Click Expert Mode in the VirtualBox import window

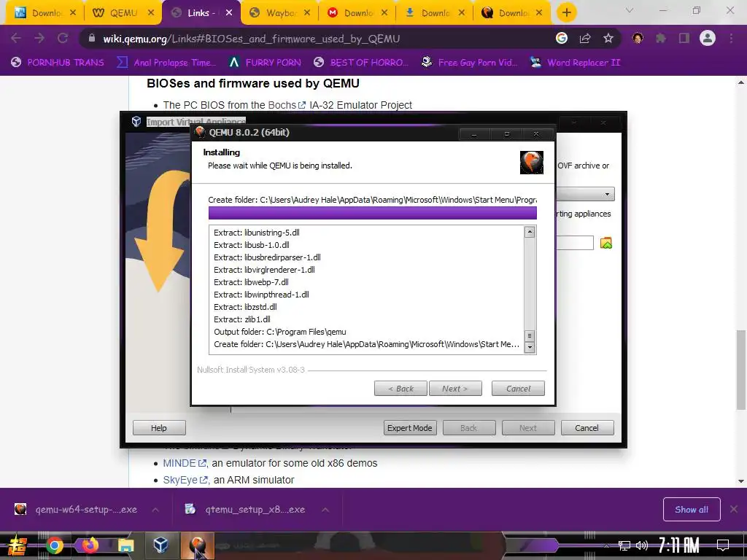(410, 427)
